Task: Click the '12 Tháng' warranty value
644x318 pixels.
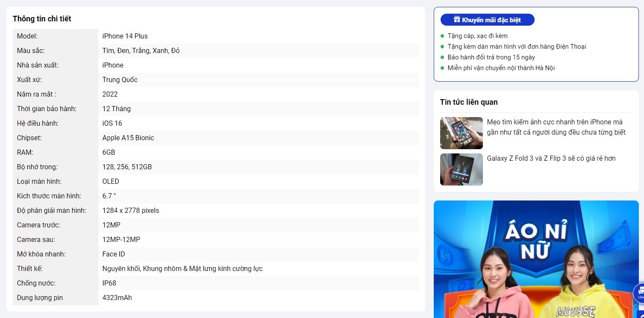Action: pyautogui.click(x=117, y=109)
